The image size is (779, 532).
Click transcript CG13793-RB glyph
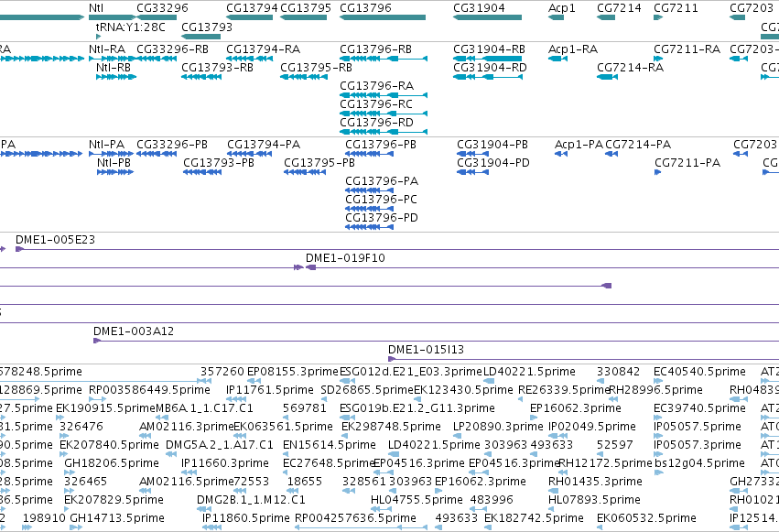(x=201, y=77)
